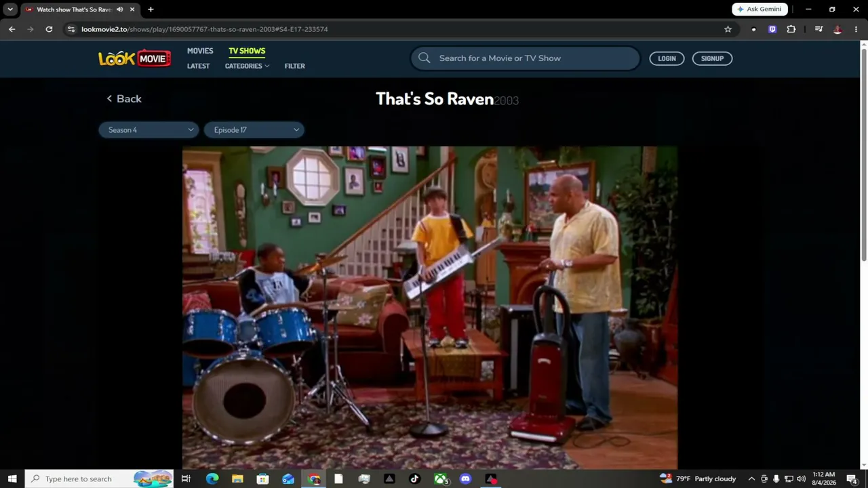Screen dimensions: 868x488
Task: Open the Xbox app from the taskbar
Action: 441,479
